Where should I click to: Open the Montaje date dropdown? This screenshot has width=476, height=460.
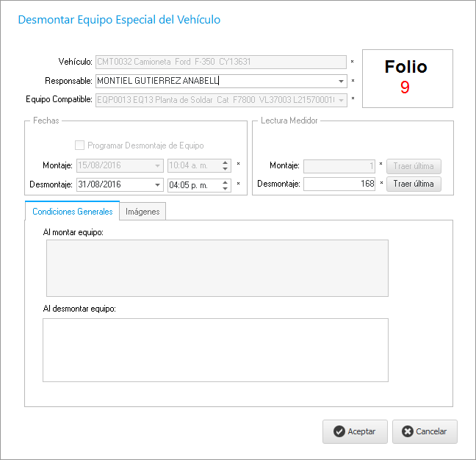158,166
